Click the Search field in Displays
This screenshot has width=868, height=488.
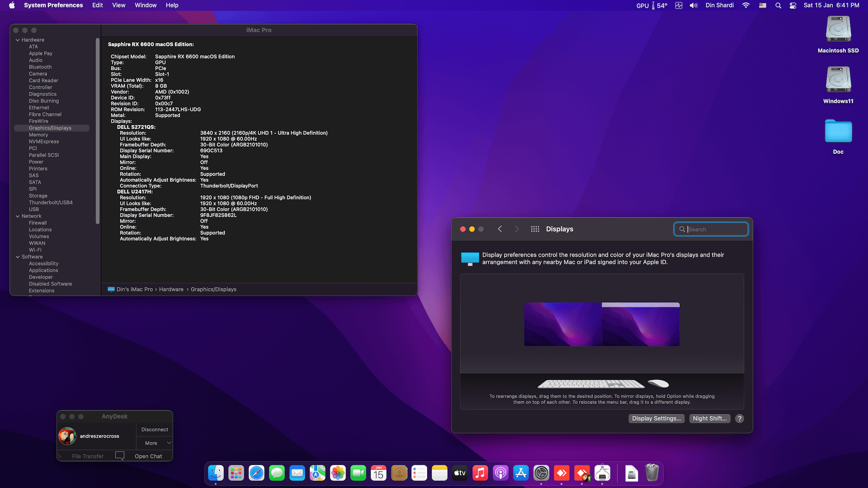tap(715, 229)
